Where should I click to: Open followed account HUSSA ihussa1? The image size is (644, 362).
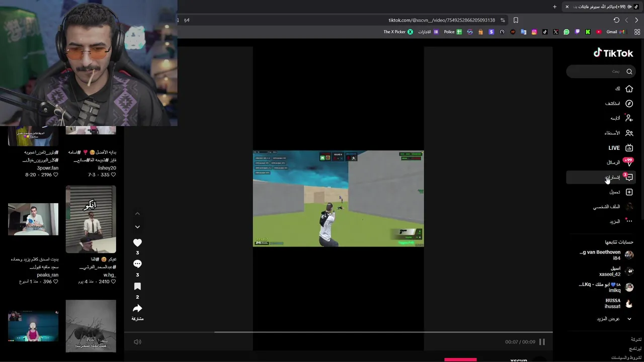(619, 303)
